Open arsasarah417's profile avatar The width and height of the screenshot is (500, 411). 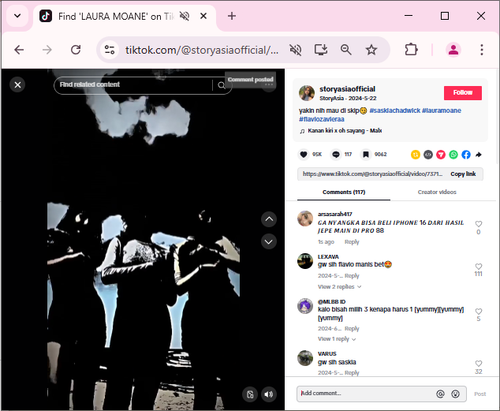coord(305,218)
